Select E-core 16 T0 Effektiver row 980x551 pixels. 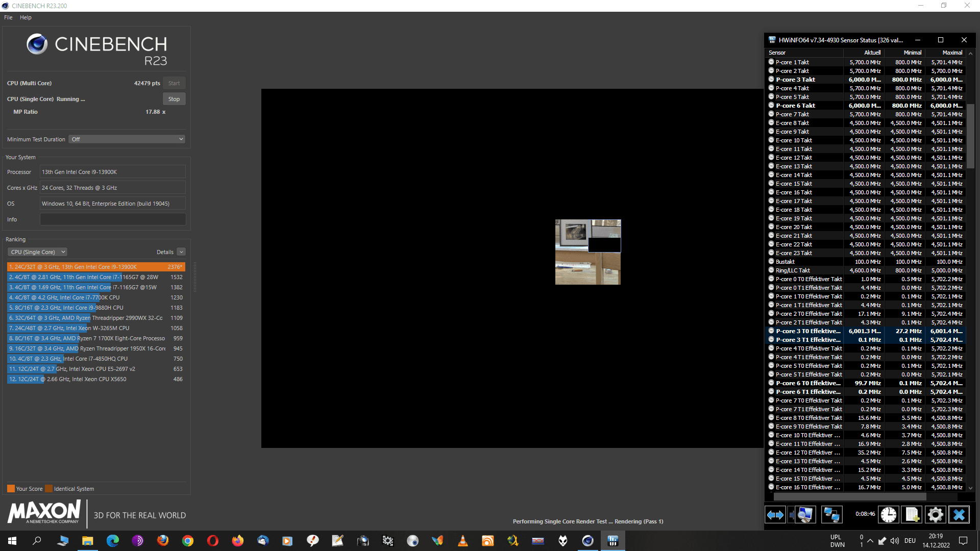pyautogui.click(x=866, y=487)
